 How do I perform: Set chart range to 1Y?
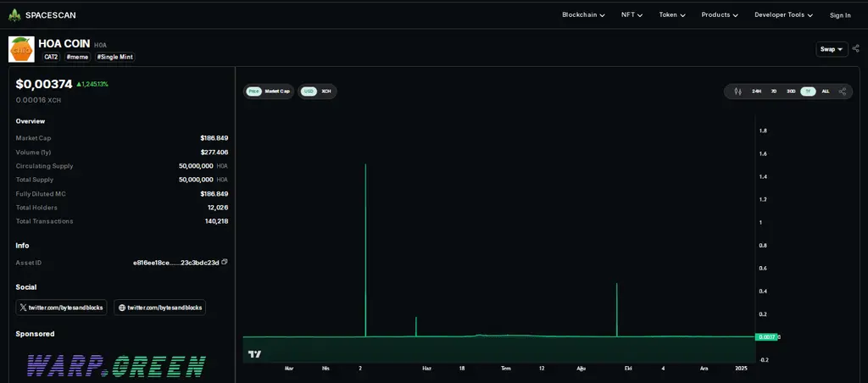coord(808,92)
